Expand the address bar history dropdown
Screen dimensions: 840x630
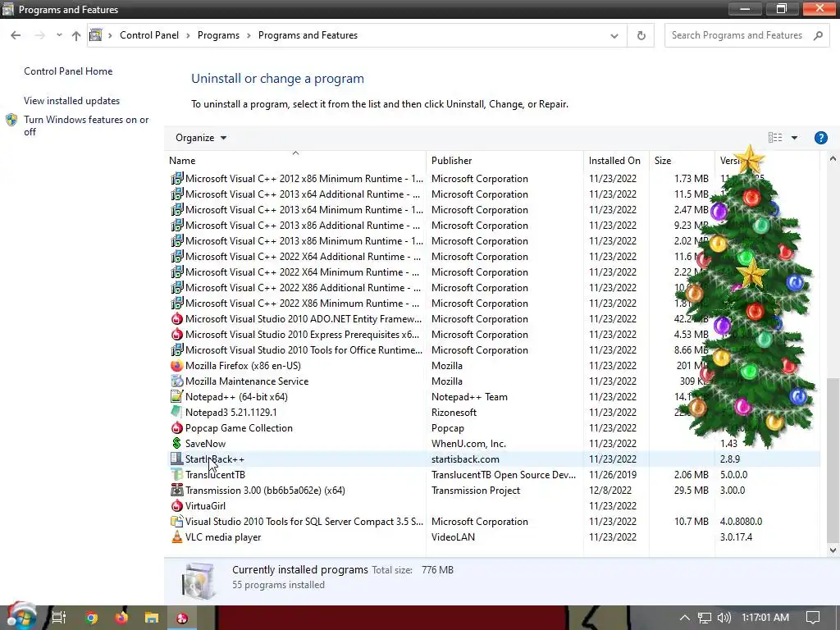click(x=614, y=35)
